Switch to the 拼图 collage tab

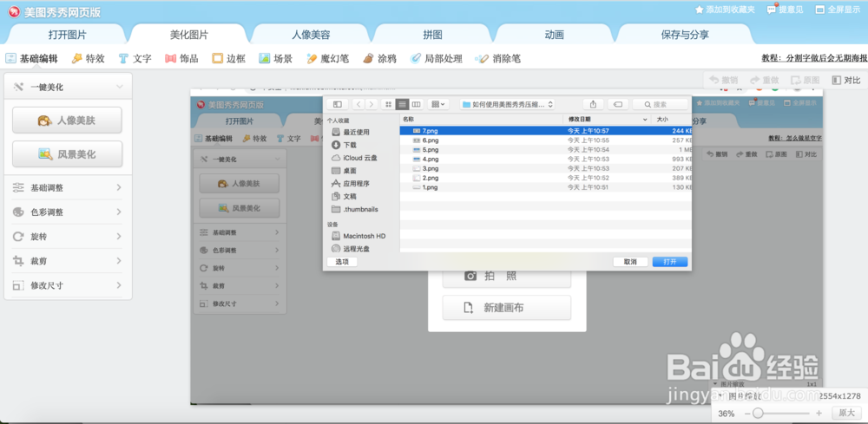tap(432, 35)
